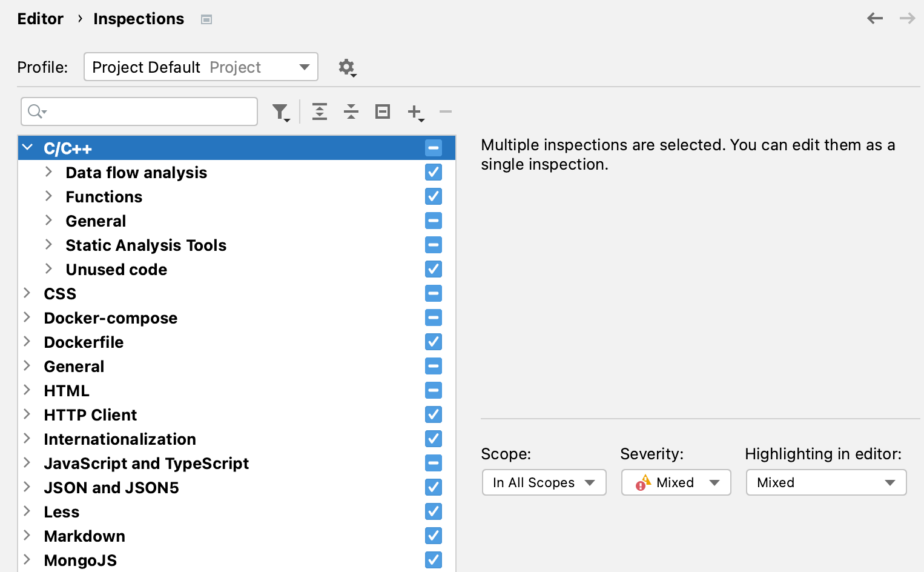Disable the Functions inspections checkbox
This screenshot has height=572, width=924.
tap(433, 196)
